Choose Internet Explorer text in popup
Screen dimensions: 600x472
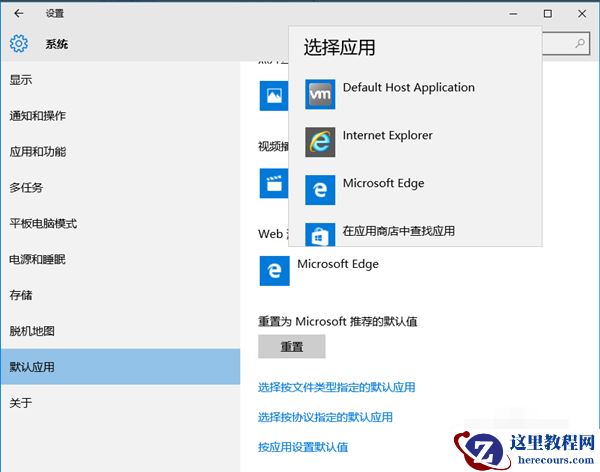pos(388,136)
